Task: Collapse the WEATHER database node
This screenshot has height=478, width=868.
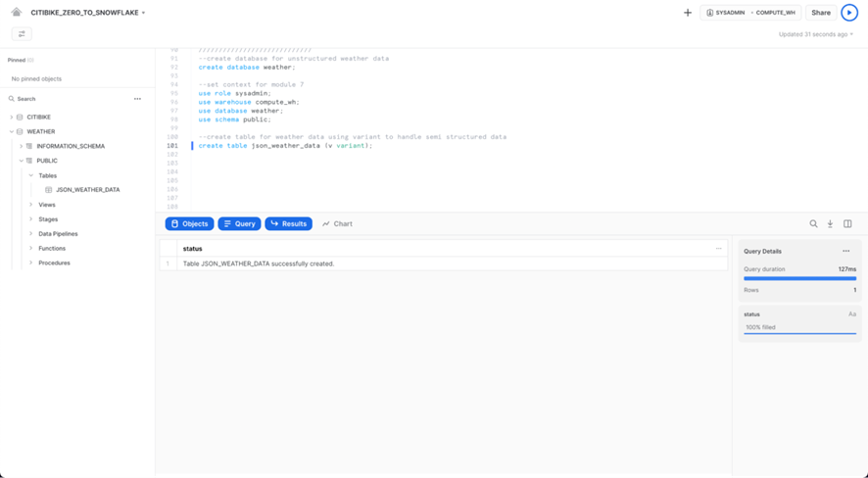Action: click(x=12, y=131)
